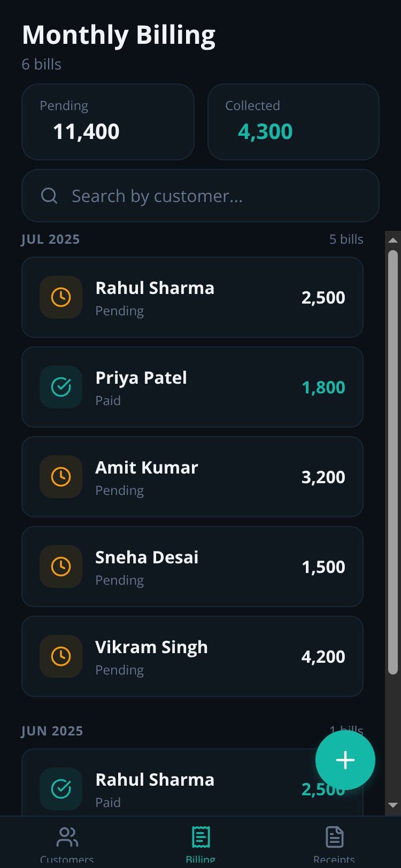
Task: Select the Billing tab
Action: (x=200, y=843)
